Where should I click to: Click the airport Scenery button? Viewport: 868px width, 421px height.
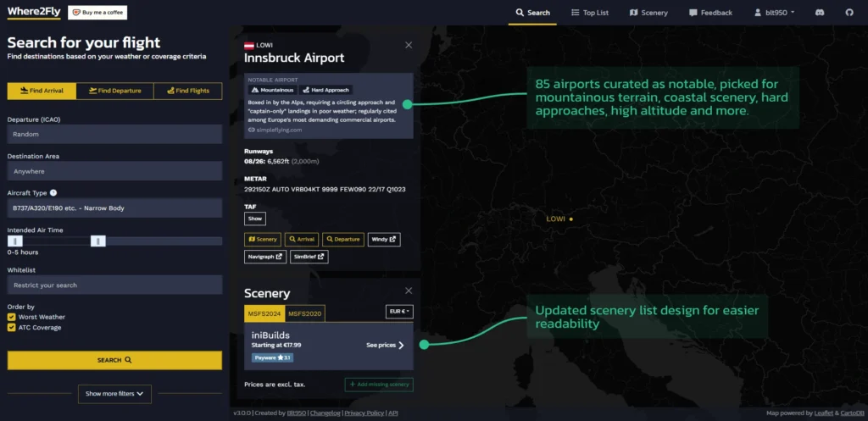point(263,240)
